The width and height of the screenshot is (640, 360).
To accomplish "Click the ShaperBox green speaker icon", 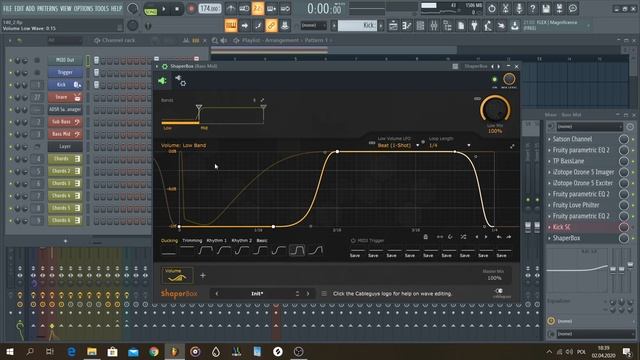I will tap(162, 81).
